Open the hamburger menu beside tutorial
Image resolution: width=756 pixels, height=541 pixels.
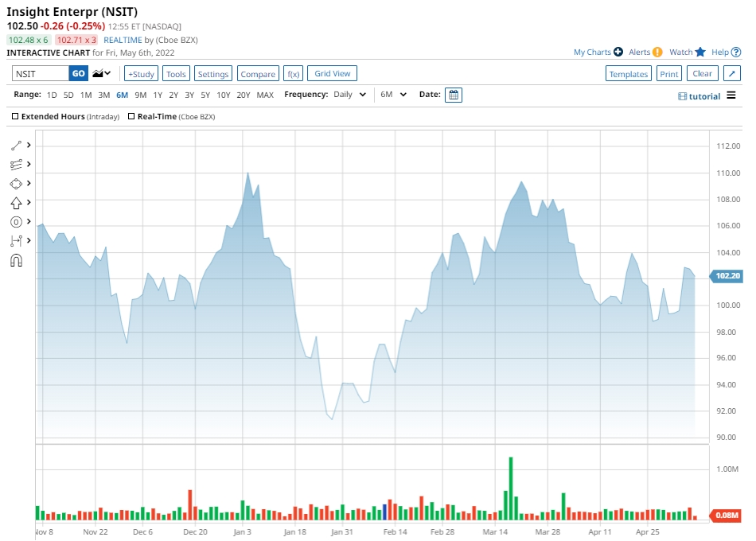(x=731, y=95)
